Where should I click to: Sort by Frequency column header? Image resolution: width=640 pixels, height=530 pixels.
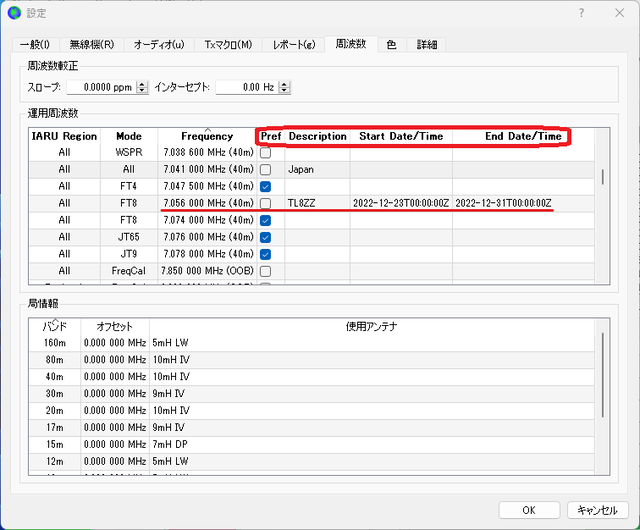tap(207, 136)
